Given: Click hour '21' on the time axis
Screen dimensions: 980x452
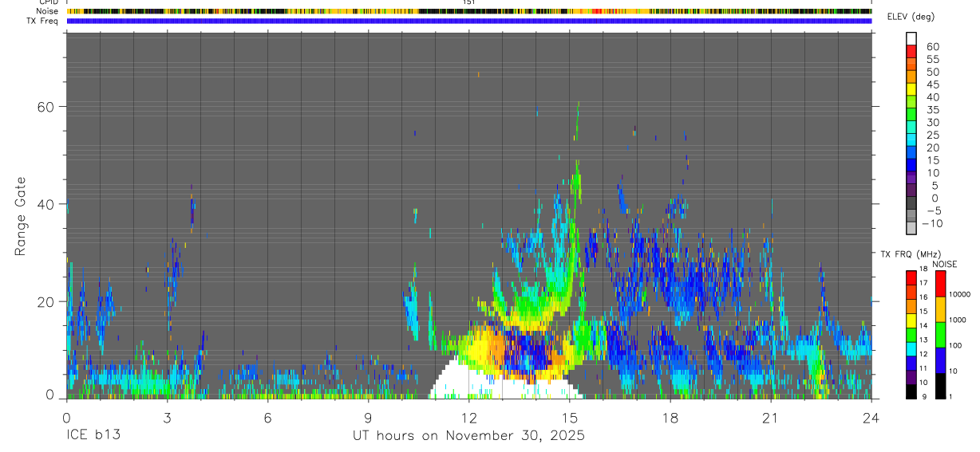Looking at the screenshot, I should 770,416.
